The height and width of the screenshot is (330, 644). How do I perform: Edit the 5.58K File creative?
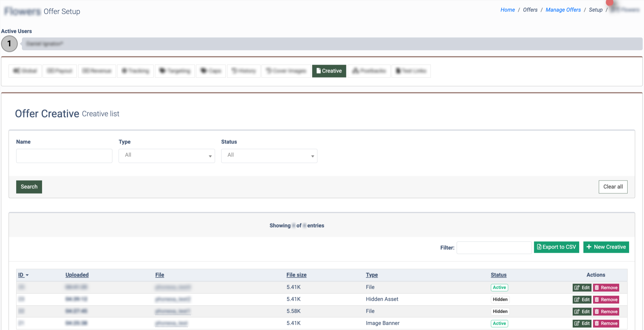[582, 311]
